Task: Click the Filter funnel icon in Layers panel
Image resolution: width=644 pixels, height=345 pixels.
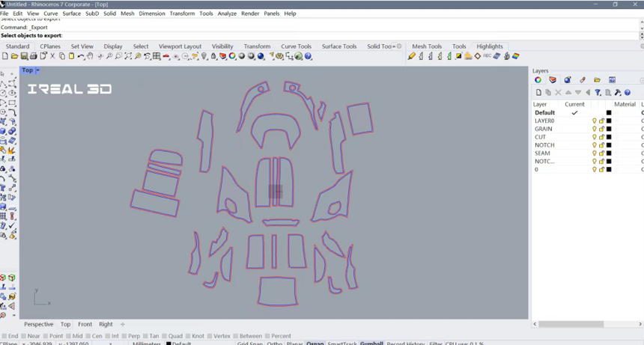Action: (x=598, y=92)
